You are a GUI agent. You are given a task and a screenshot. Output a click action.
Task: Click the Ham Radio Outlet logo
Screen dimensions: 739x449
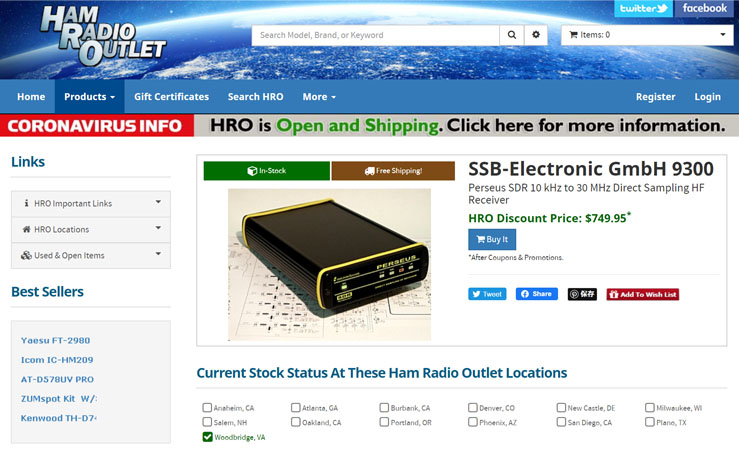pos(103,36)
